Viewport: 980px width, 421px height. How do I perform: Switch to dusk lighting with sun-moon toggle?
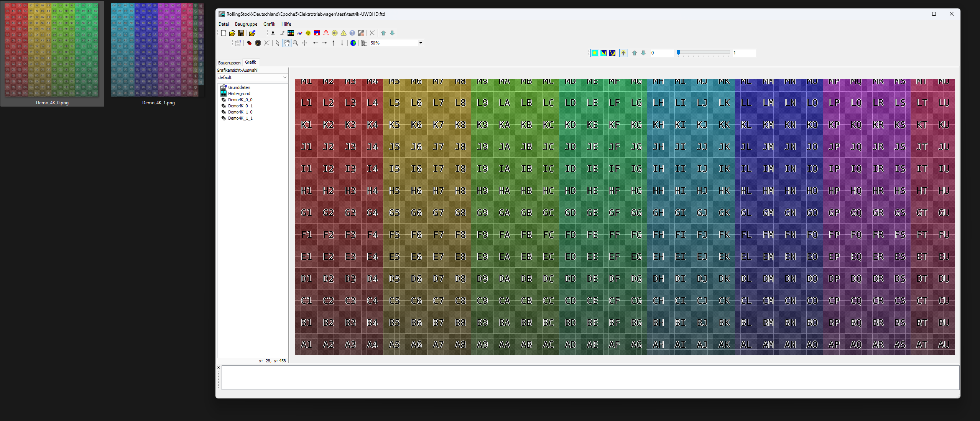coord(603,53)
